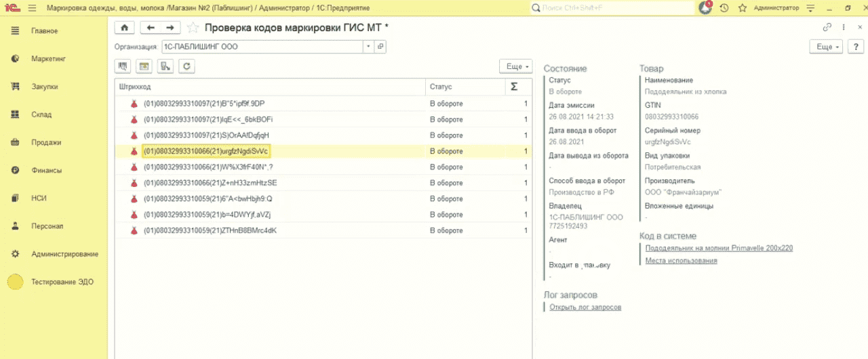Open the Главное section

tap(44, 31)
